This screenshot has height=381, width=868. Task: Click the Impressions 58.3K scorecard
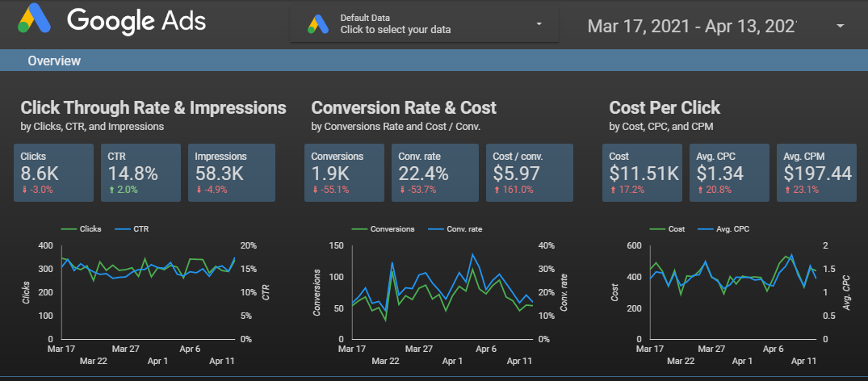click(x=232, y=173)
